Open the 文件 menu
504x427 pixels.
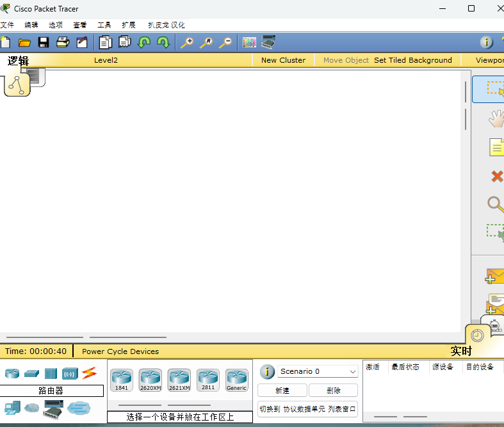click(x=7, y=25)
